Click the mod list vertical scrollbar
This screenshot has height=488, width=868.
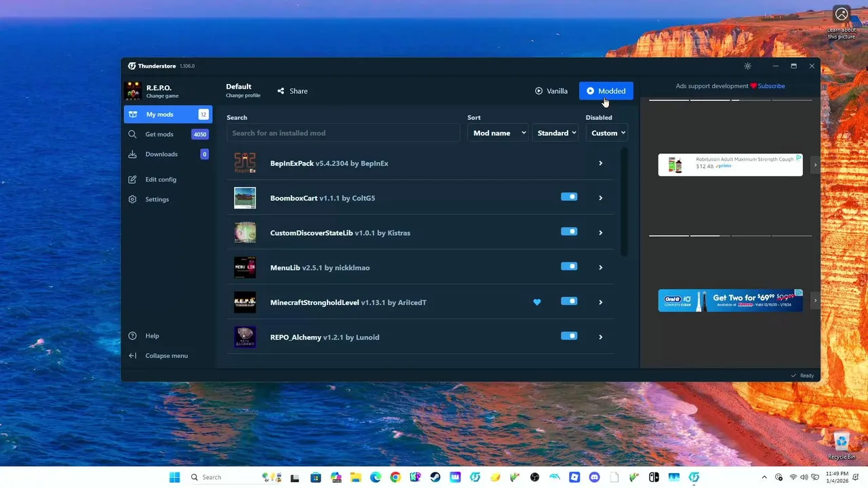click(x=624, y=203)
